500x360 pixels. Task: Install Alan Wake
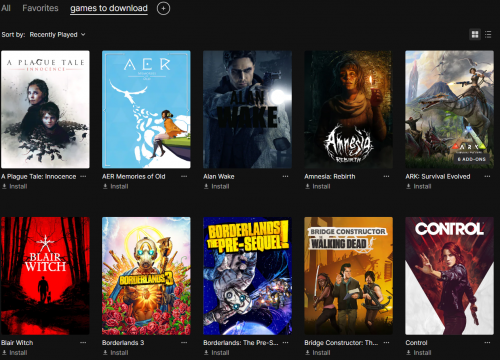tap(217, 186)
